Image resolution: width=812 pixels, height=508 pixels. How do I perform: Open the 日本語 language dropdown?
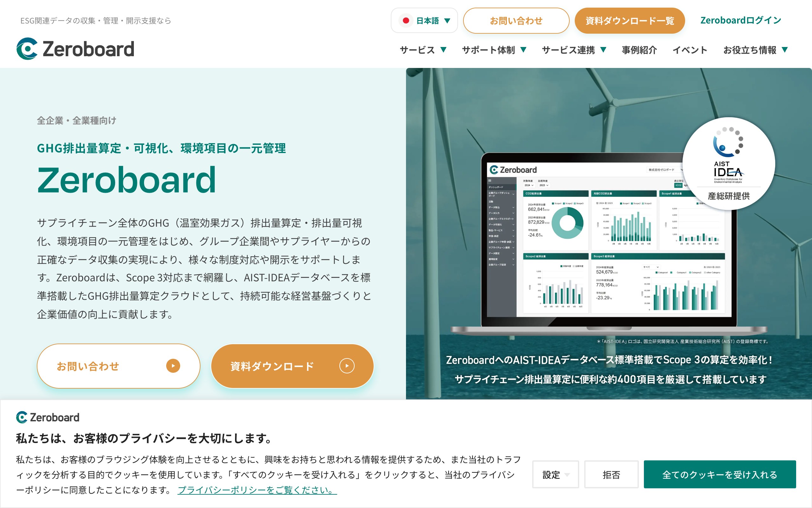[x=424, y=21]
